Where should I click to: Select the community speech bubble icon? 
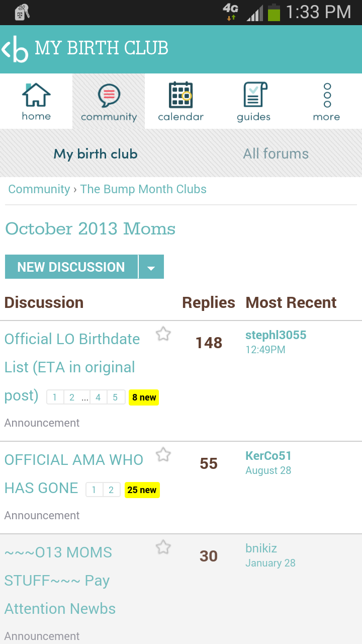coord(109,96)
